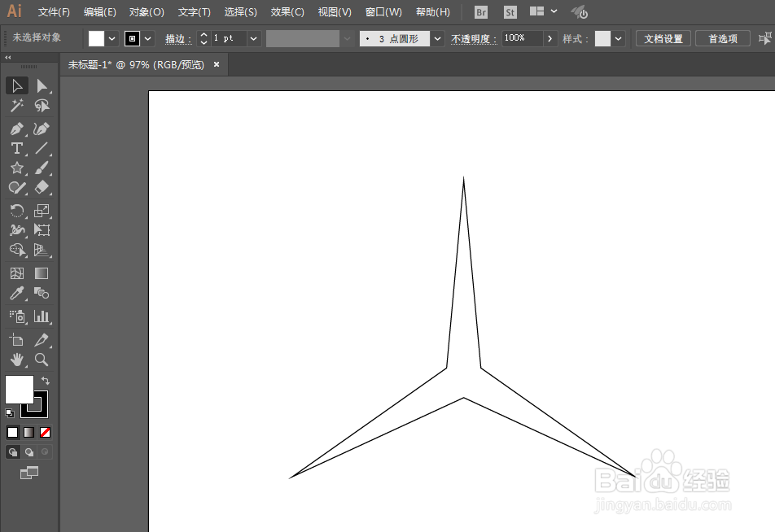Viewport: 775px width, 532px height.
Task: Open Adobe Bridge with the Br icon
Action: pos(480,12)
